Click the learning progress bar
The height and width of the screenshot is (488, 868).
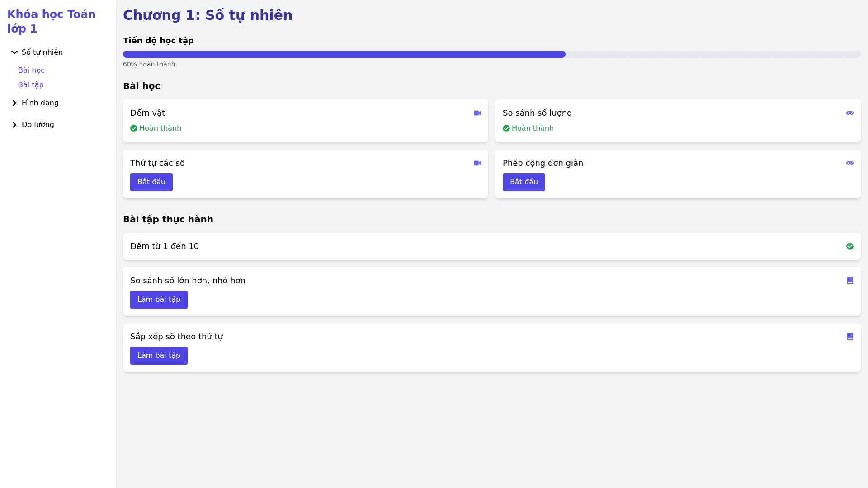(x=491, y=54)
